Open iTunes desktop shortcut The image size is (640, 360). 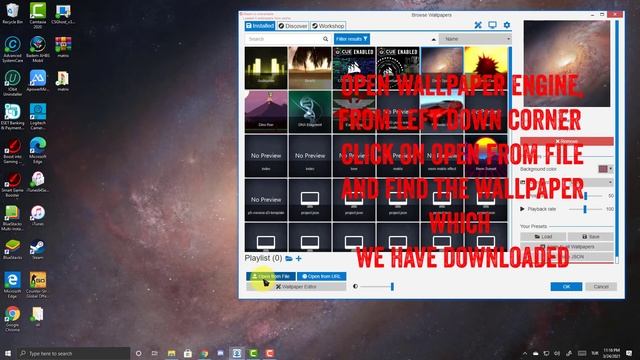click(38, 216)
